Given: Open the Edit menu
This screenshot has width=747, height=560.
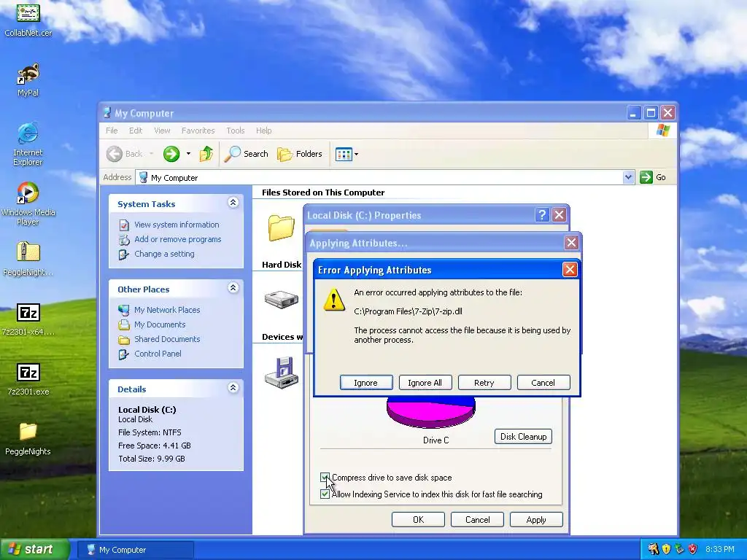Looking at the screenshot, I should point(136,131).
